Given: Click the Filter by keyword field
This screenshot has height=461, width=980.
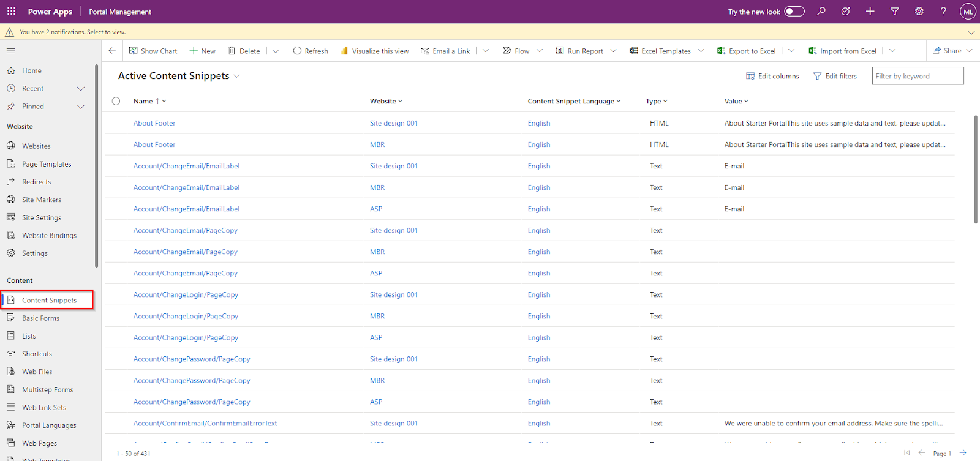Looking at the screenshot, I should tap(918, 76).
